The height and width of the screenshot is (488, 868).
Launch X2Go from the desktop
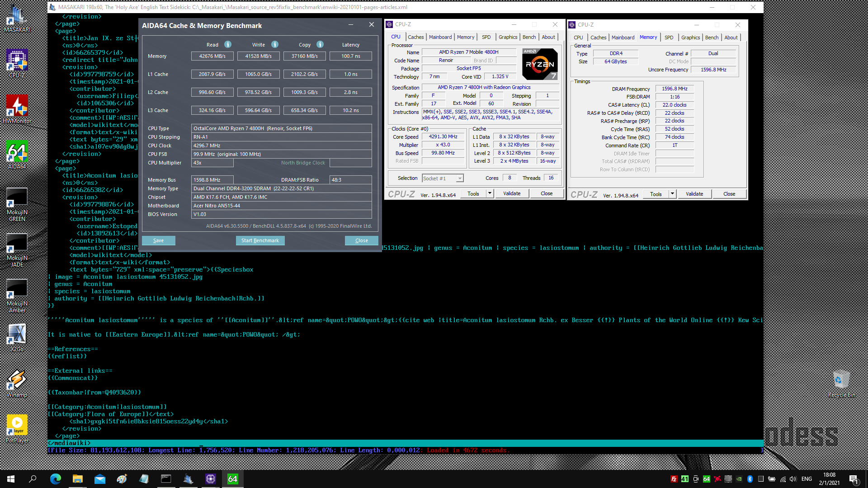click(x=17, y=338)
